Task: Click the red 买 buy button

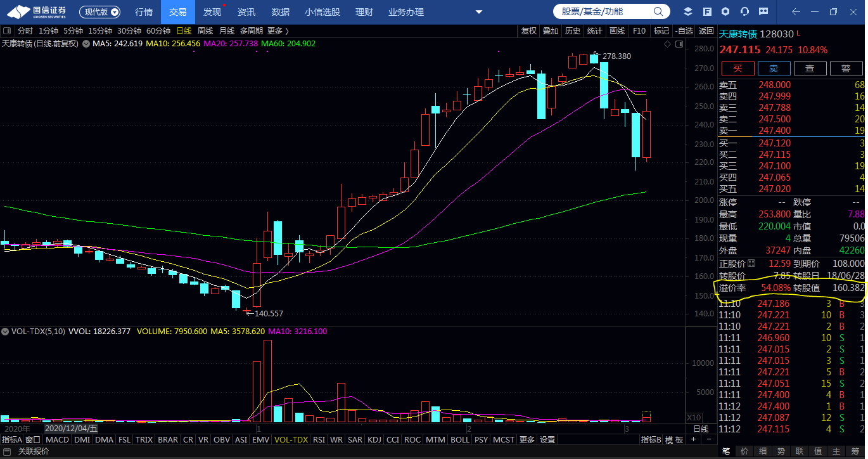Action: (737, 69)
